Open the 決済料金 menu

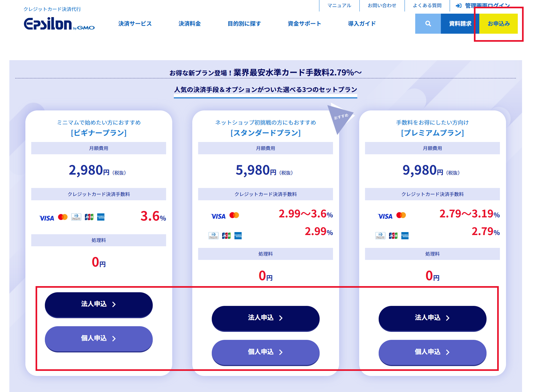(190, 24)
